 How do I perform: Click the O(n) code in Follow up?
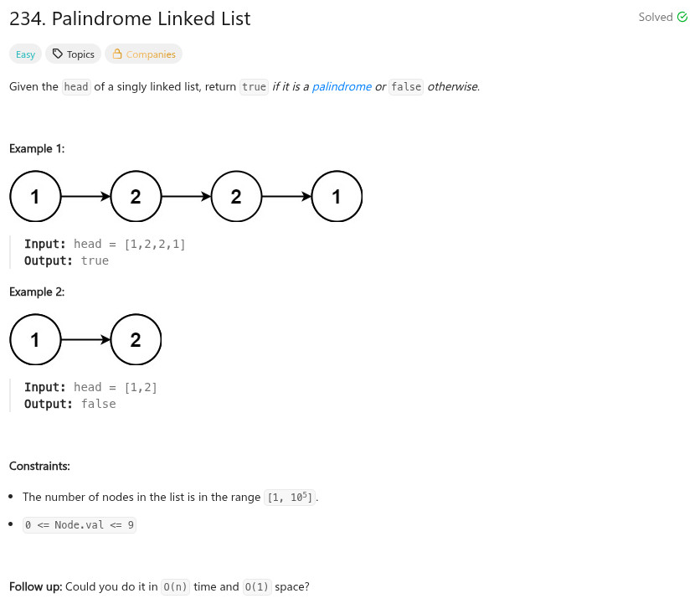[175, 587]
